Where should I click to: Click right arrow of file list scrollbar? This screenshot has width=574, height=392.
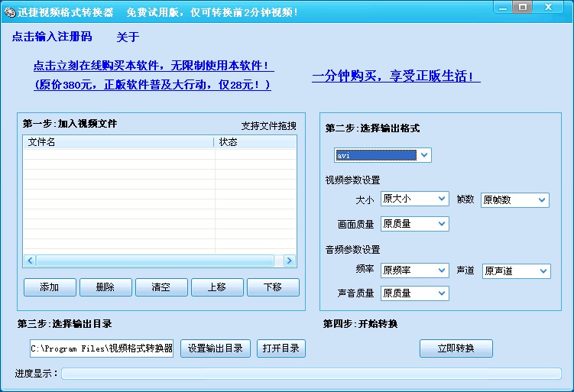click(x=289, y=261)
